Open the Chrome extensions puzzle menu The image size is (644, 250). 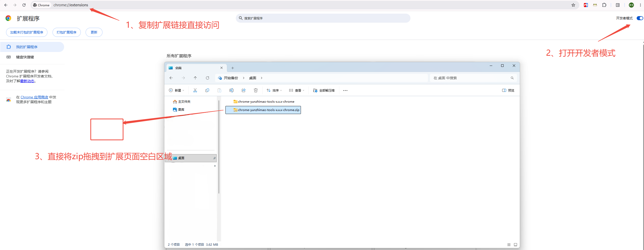click(x=604, y=5)
